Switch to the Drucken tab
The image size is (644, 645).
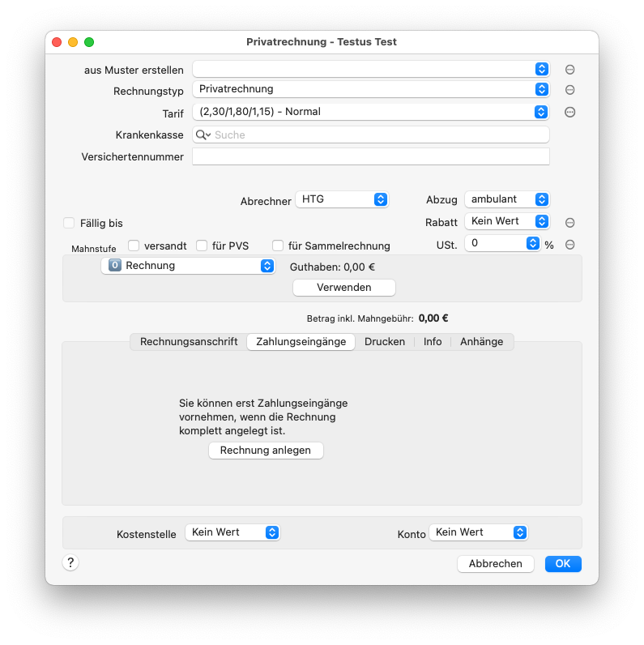tap(385, 342)
